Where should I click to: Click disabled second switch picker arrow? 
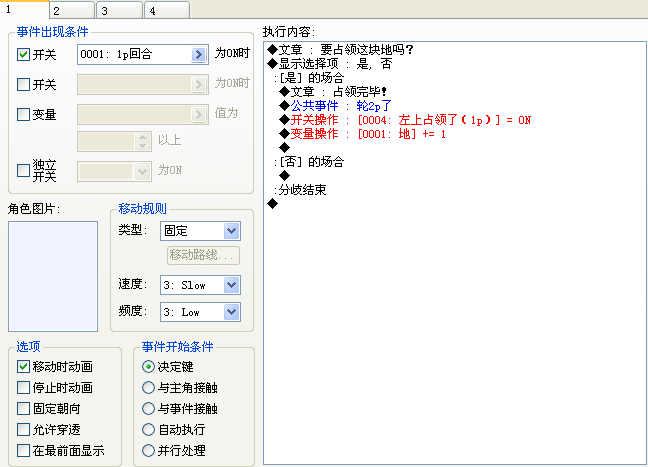(x=199, y=84)
